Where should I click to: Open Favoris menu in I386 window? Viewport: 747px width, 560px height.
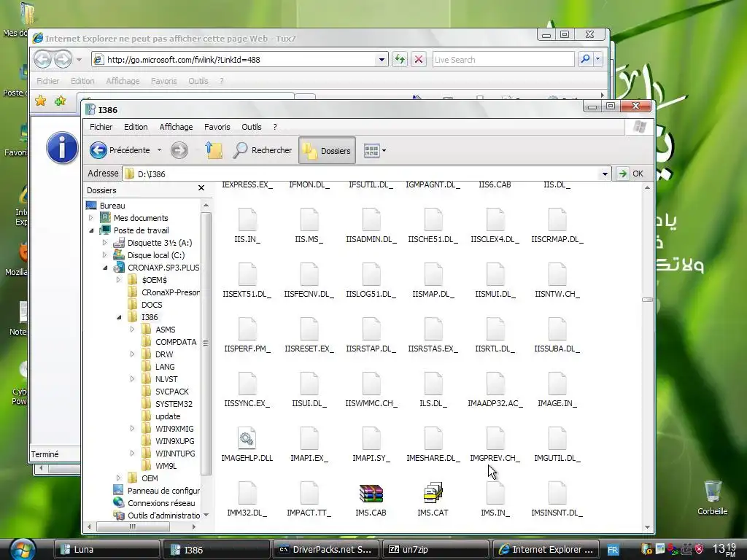[217, 127]
